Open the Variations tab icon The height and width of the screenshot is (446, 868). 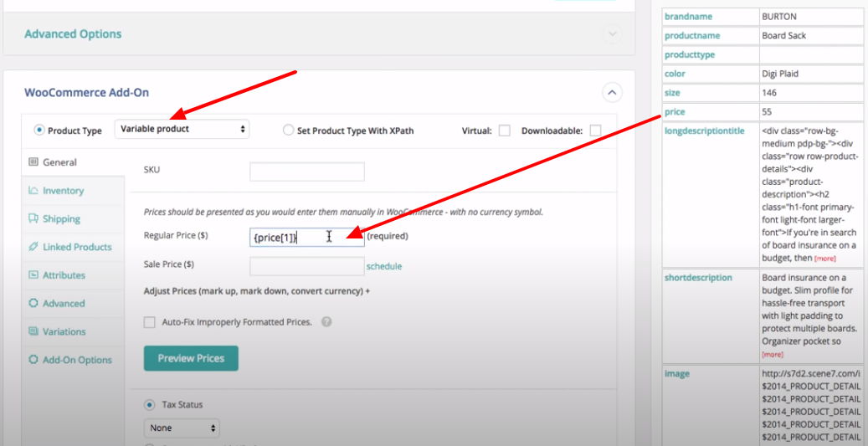point(33,331)
